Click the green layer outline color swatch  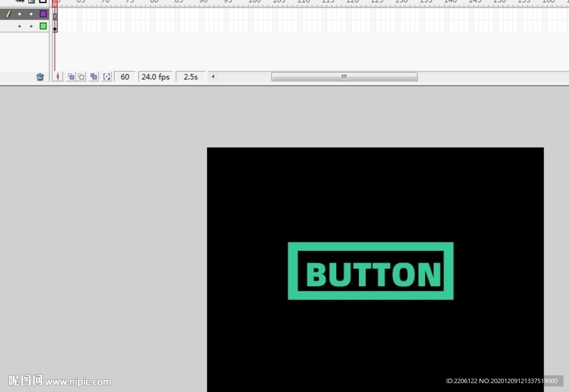coord(43,26)
